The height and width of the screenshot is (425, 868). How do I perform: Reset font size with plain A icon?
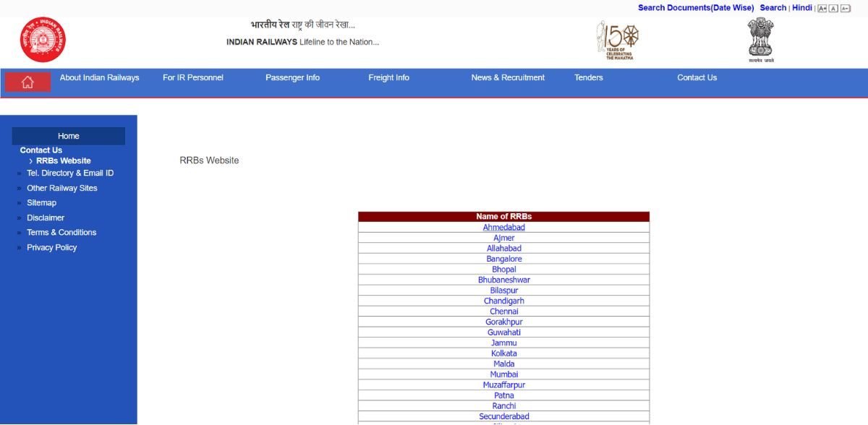click(x=833, y=9)
